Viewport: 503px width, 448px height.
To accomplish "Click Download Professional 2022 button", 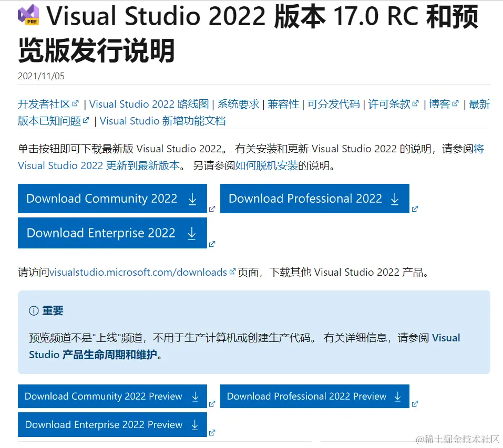I will (315, 199).
